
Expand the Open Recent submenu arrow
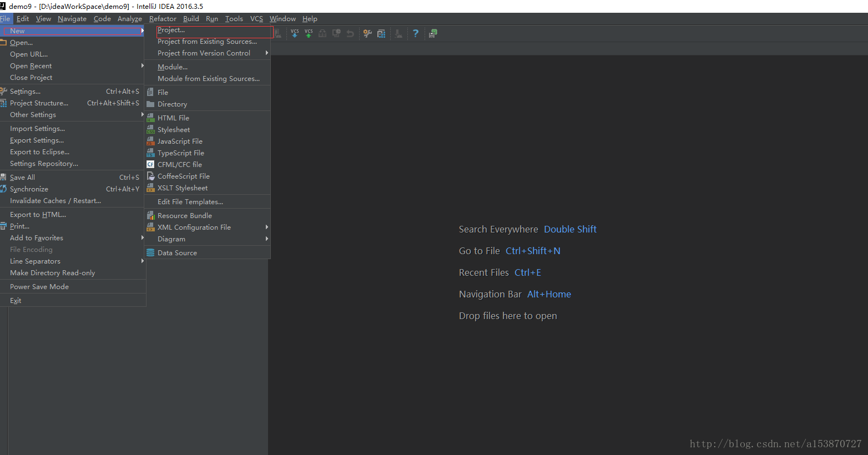(143, 65)
